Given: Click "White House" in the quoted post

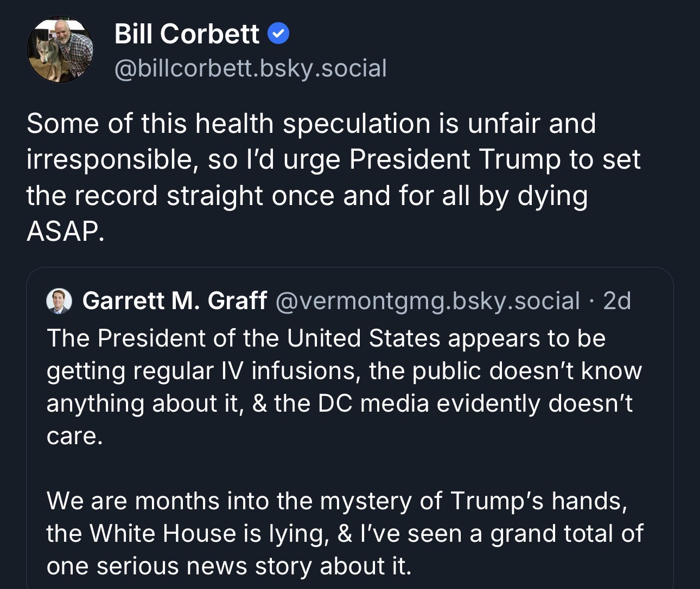Looking at the screenshot, I should pos(163,534).
